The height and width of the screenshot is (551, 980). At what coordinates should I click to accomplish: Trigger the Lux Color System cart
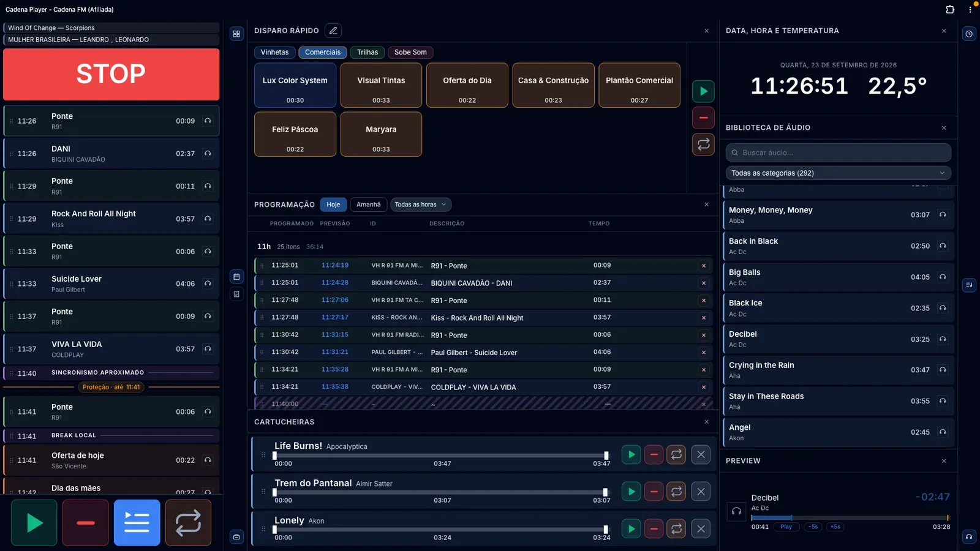(295, 85)
